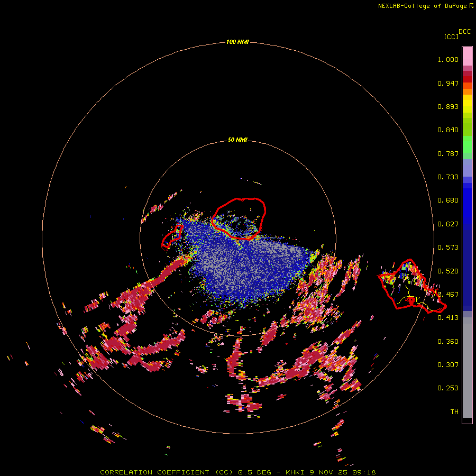Image resolution: width=476 pixels, height=476 pixels.
Task: Click the 50 NMI range ring label
Action: (237, 140)
